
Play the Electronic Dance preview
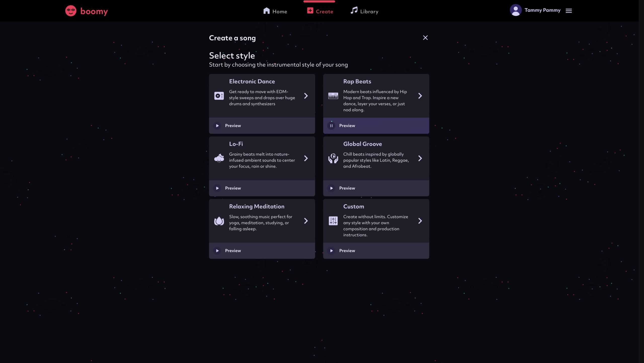pos(217,126)
